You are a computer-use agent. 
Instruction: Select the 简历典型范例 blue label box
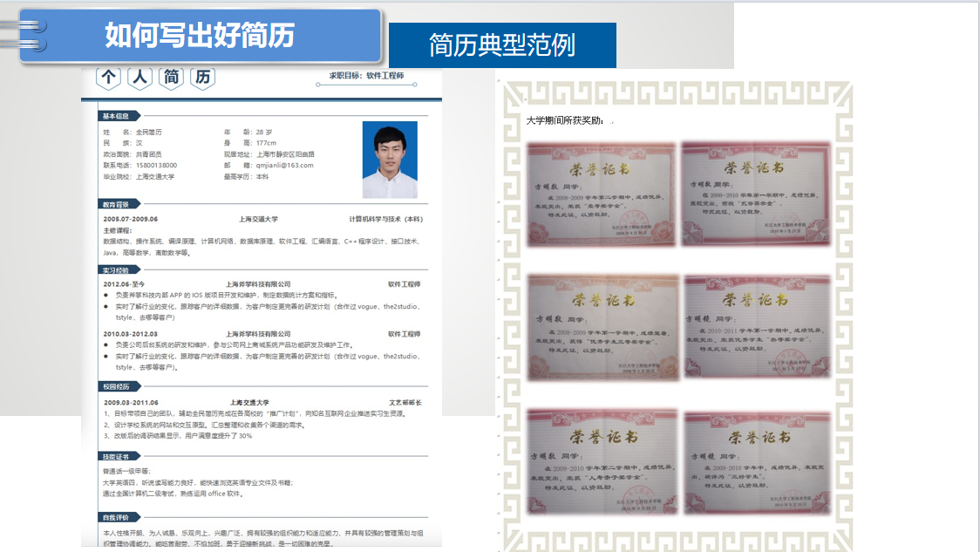(x=502, y=45)
